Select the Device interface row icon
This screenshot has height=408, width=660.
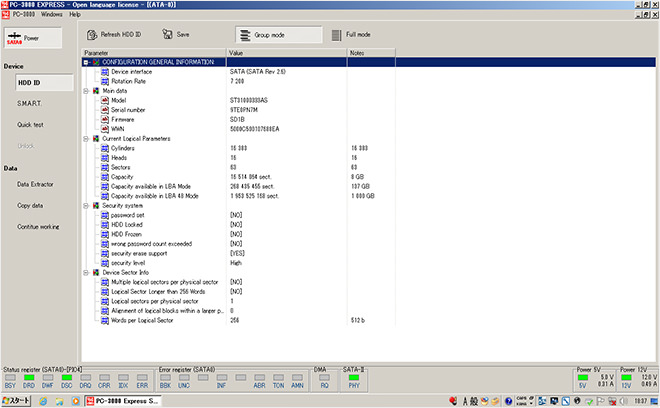[105, 72]
